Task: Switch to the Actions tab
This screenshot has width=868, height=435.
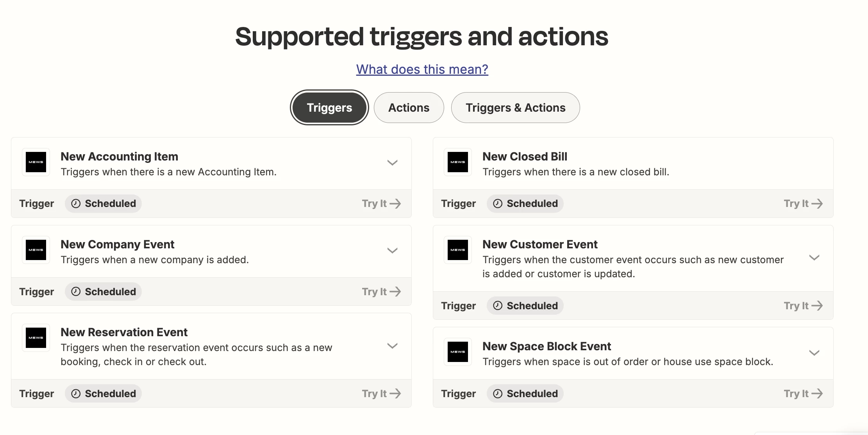Action: (409, 108)
